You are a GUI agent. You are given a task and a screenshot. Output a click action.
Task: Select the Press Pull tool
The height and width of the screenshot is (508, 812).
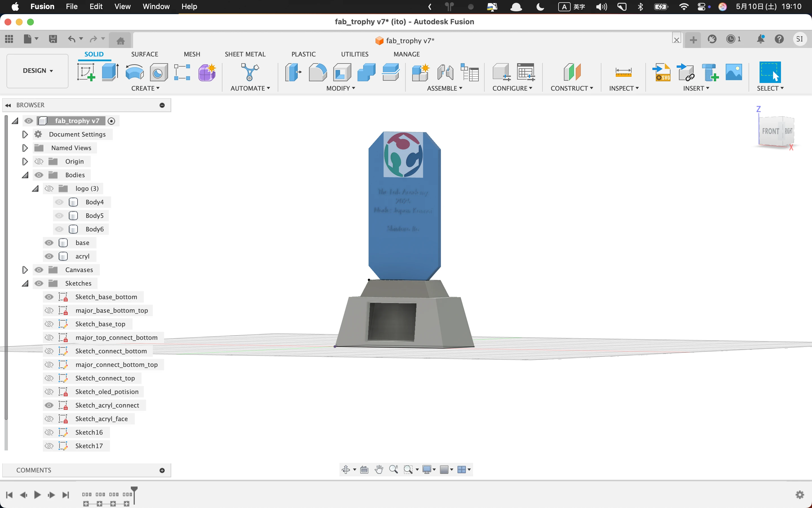[x=293, y=72]
